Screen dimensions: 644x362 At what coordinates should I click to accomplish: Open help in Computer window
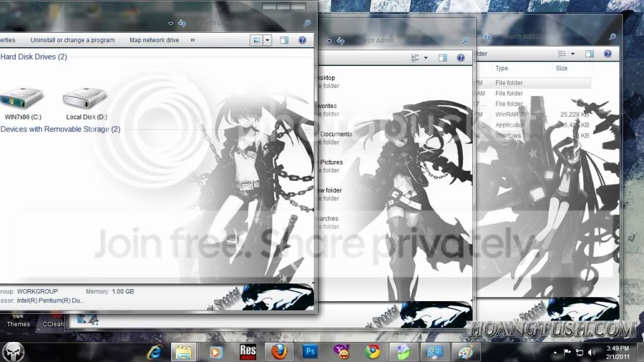pos(303,40)
